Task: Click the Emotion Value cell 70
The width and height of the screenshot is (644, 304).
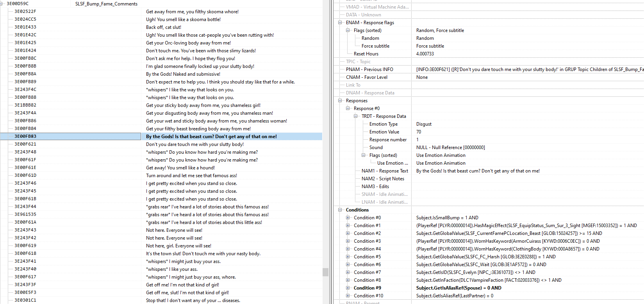Action: (419, 132)
